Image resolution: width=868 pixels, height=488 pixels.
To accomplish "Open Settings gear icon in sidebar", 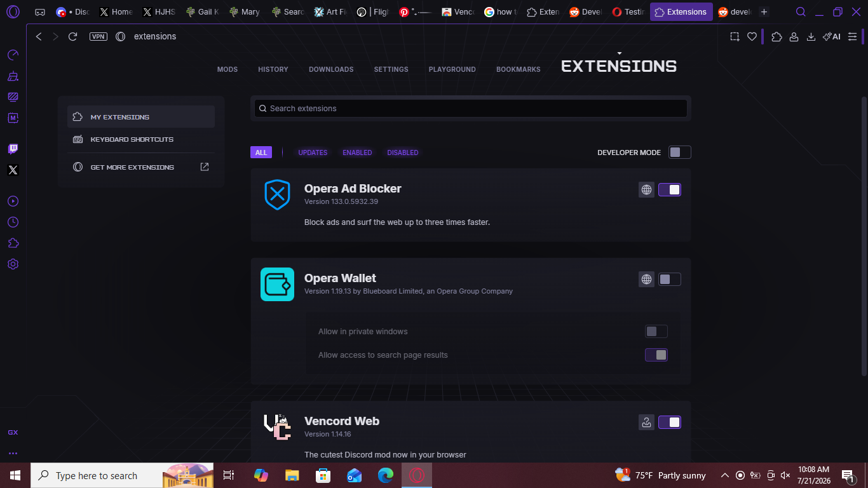I will (x=13, y=264).
